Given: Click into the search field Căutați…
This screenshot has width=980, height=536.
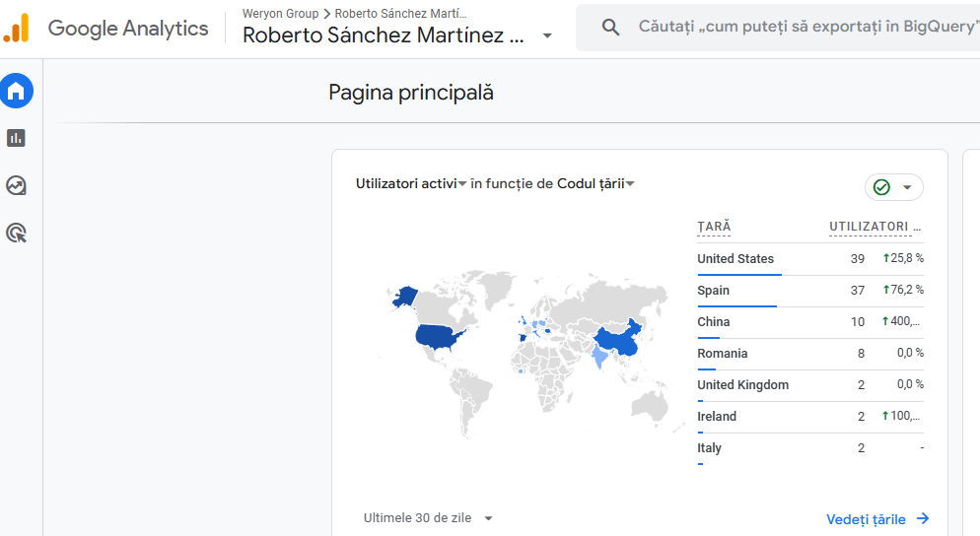Looking at the screenshot, I should click(806, 27).
